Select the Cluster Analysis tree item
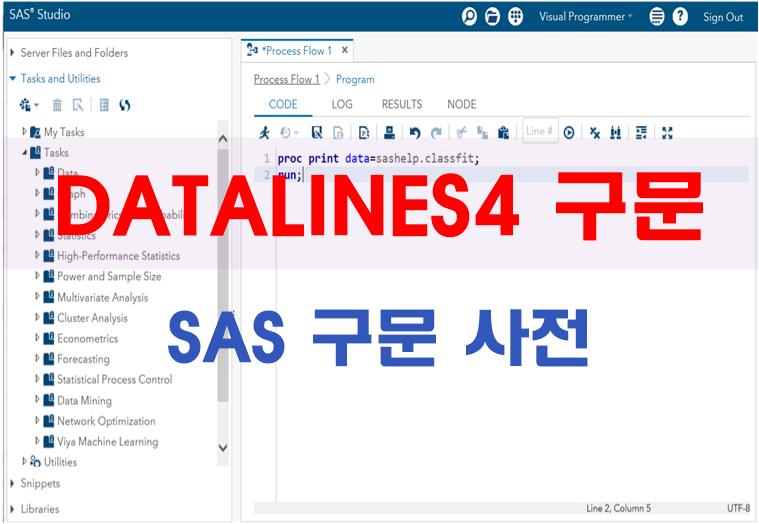The height and width of the screenshot is (524, 759). coord(92,318)
